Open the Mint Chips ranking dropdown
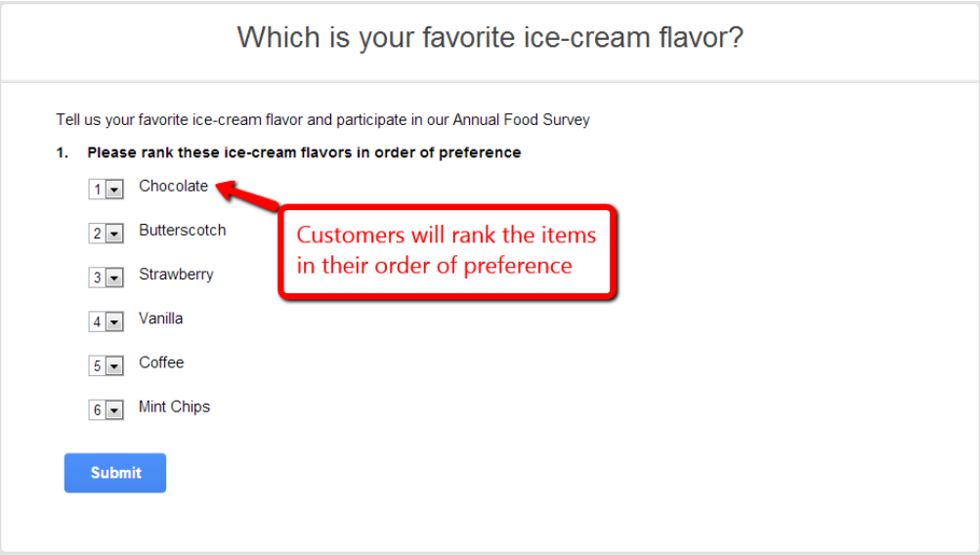The width and height of the screenshot is (980, 555). click(106, 410)
